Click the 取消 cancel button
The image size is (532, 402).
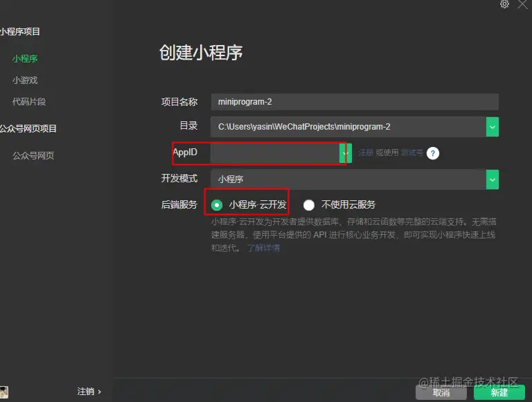[x=441, y=393]
